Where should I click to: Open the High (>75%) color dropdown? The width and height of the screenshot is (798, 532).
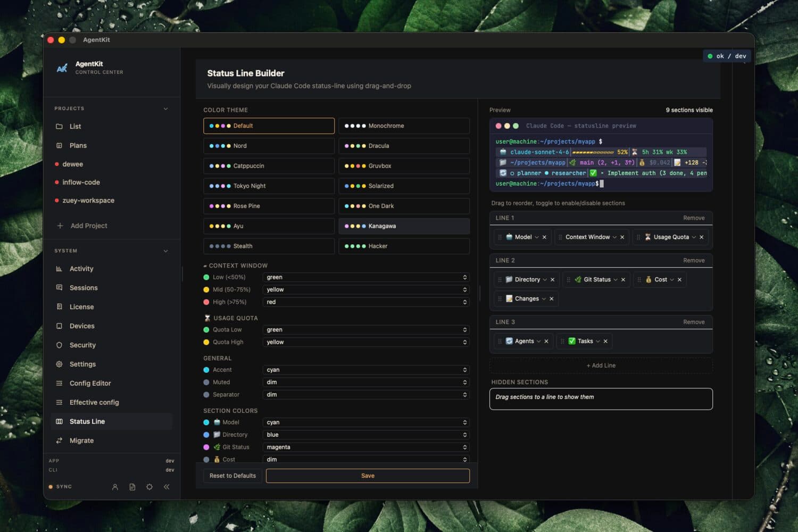pyautogui.click(x=366, y=302)
